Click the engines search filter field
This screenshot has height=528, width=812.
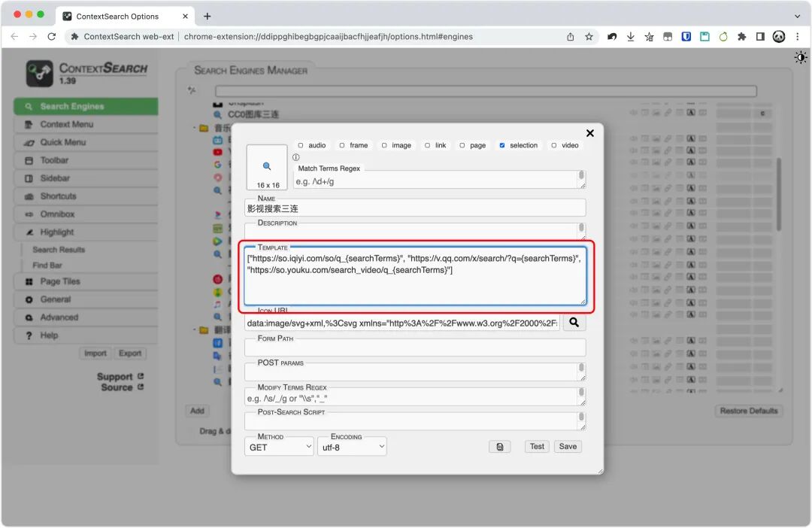486,91
